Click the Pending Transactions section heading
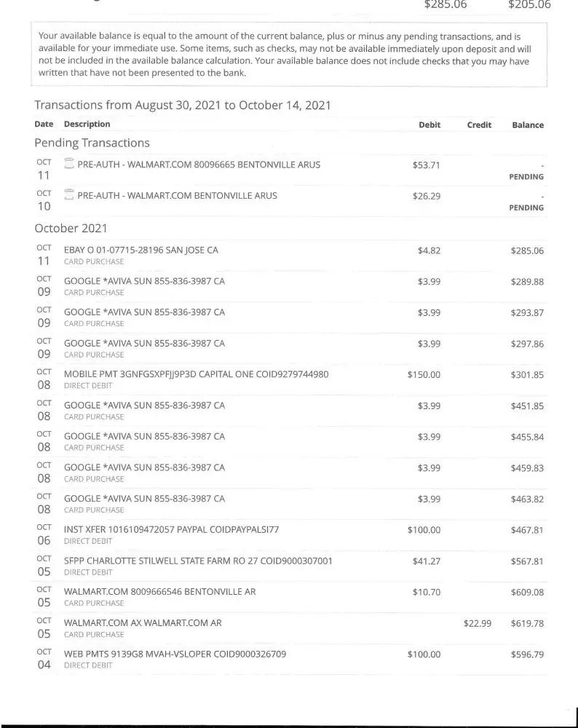 click(92, 143)
